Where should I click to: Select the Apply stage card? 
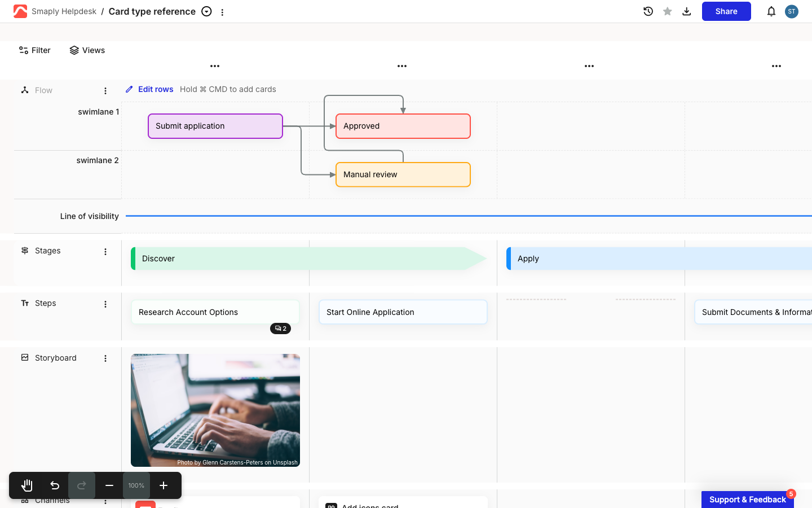(x=659, y=259)
